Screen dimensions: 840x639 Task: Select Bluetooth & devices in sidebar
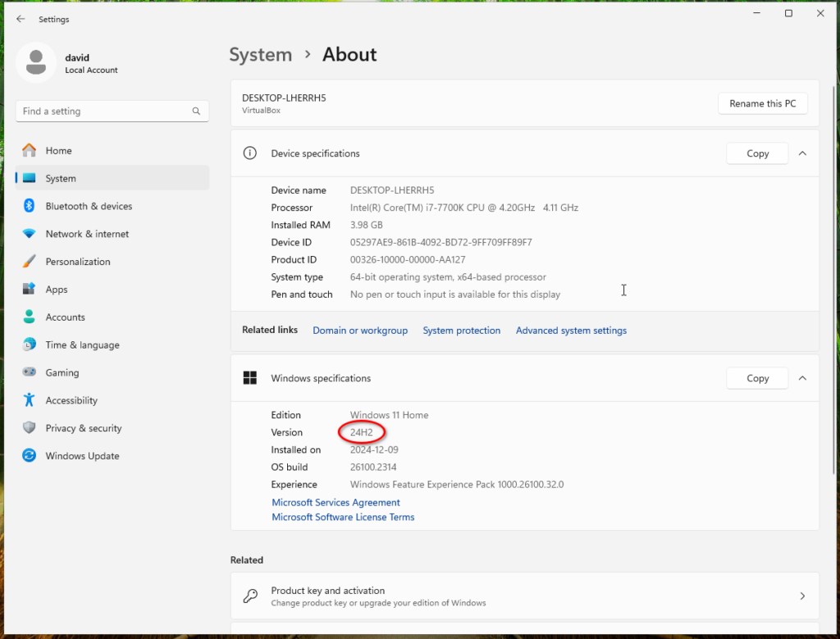[112, 206]
